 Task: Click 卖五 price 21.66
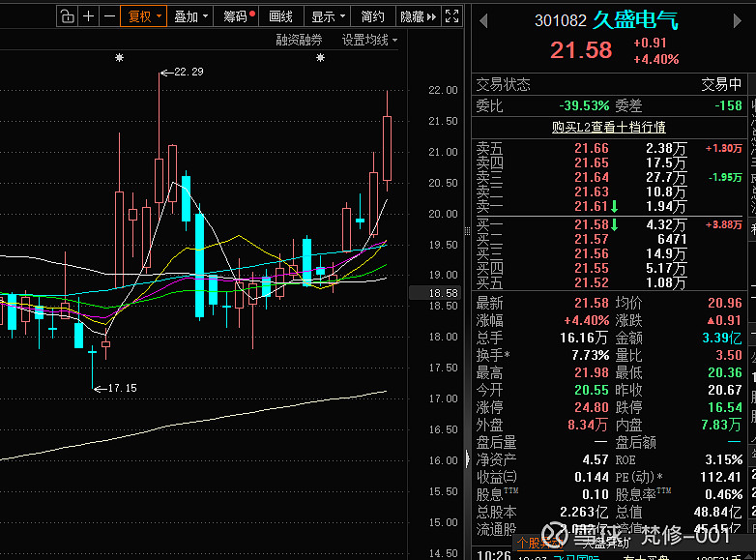click(x=592, y=148)
